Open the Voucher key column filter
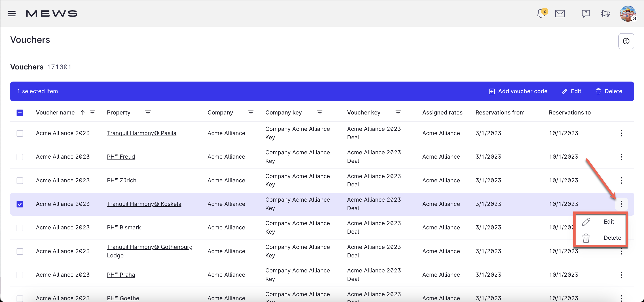The width and height of the screenshot is (644, 302). [398, 112]
